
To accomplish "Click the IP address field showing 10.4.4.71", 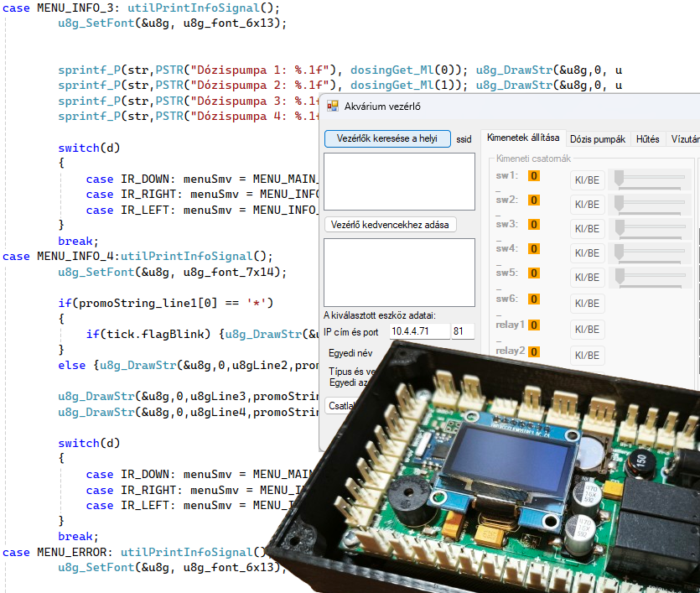I will (x=419, y=331).
